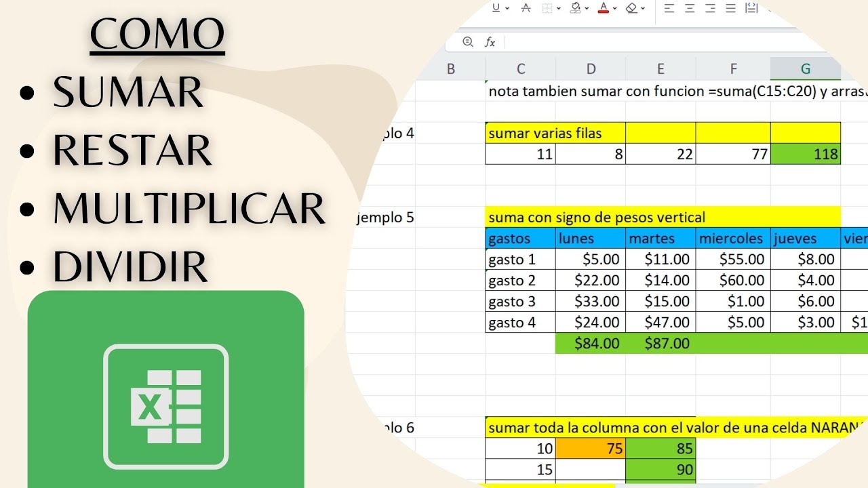Click the 'gasto 1' row label
The image size is (868, 488).
tap(521, 259)
